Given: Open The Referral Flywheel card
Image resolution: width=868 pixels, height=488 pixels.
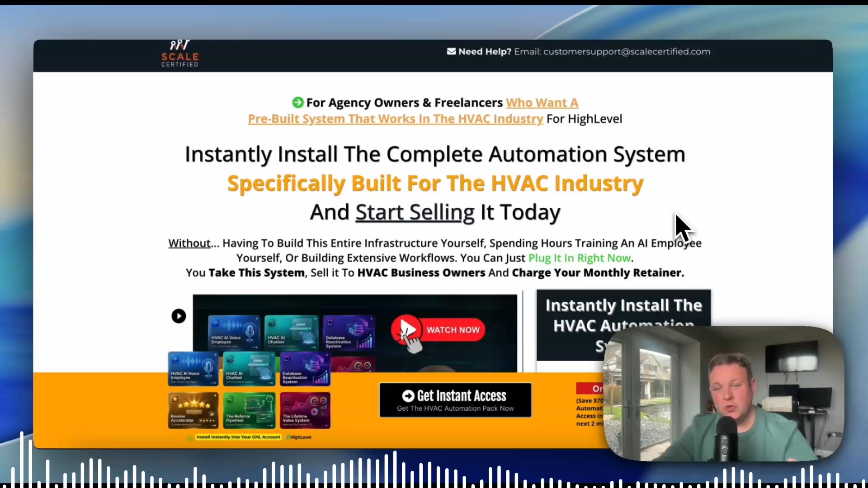Looking at the screenshot, I should (249, 410).
